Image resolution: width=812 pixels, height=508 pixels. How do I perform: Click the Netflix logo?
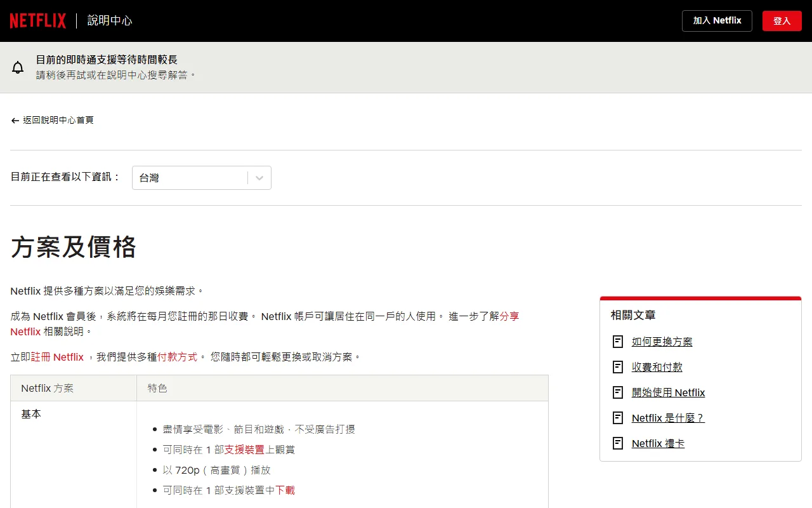tap(38, 21)
